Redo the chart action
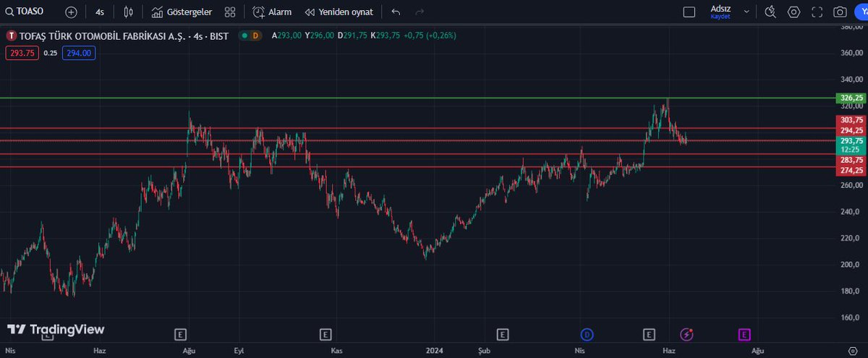The image size is (868, 358). pos(420,12)
